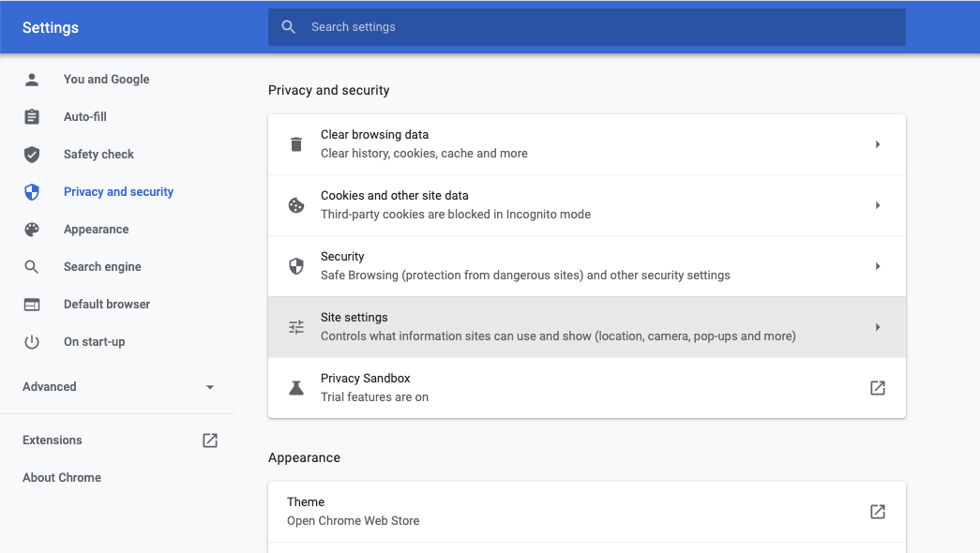Navigate to Search engine settings

(102, 267)
